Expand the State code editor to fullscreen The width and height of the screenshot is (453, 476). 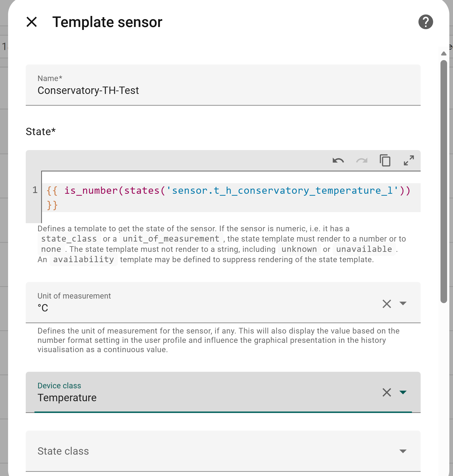[409, 161]
